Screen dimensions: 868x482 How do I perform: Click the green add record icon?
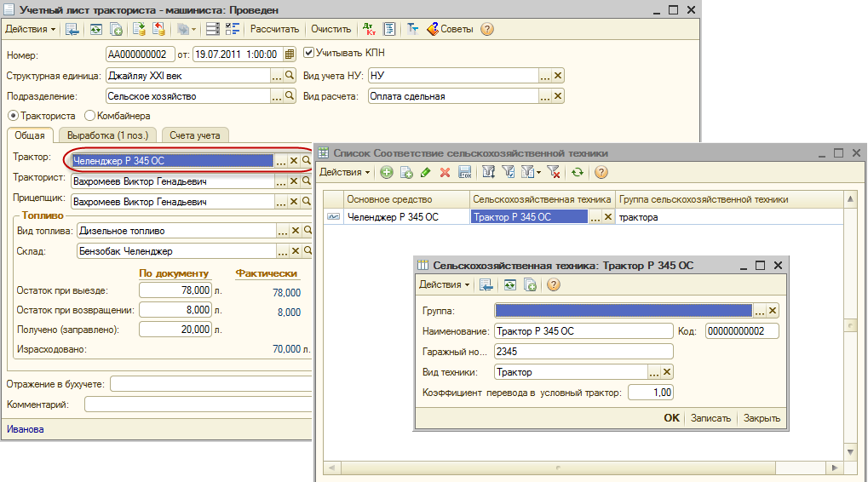point(387,173)
